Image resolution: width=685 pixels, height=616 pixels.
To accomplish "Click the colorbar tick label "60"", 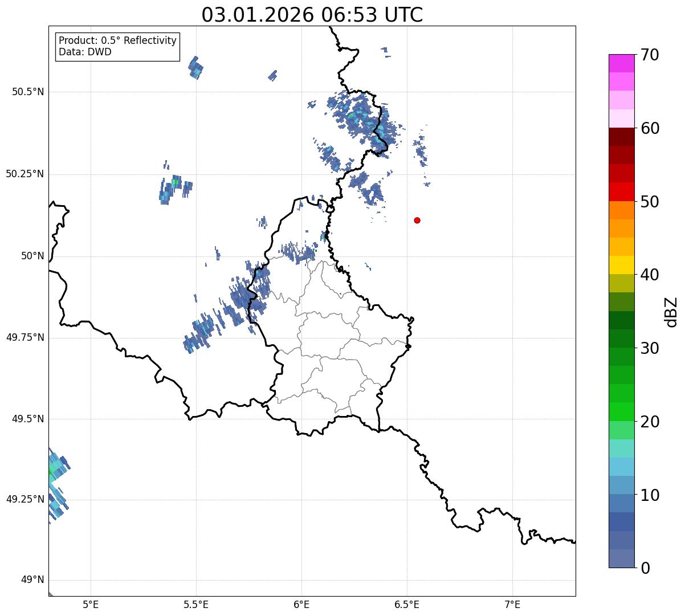I will pos(650,128).
